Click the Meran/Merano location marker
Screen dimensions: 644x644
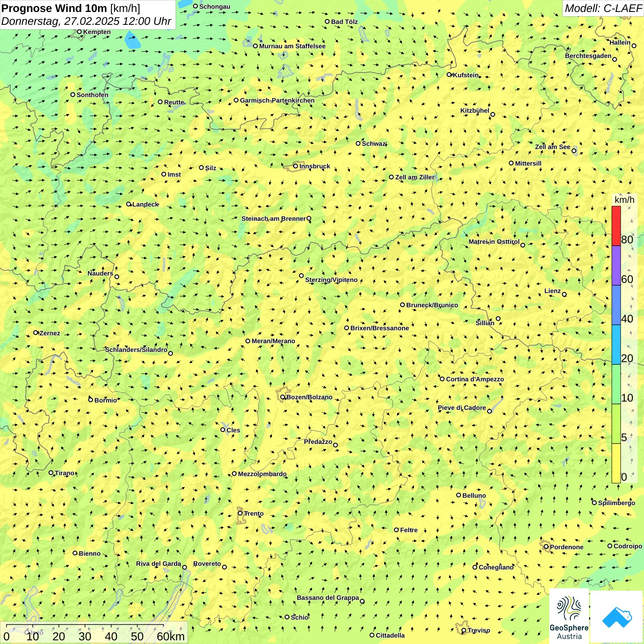248,341
